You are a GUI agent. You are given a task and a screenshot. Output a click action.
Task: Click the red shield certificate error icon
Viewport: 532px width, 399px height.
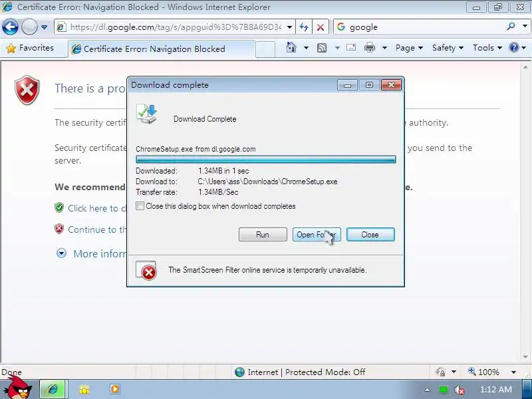[27, 90]
